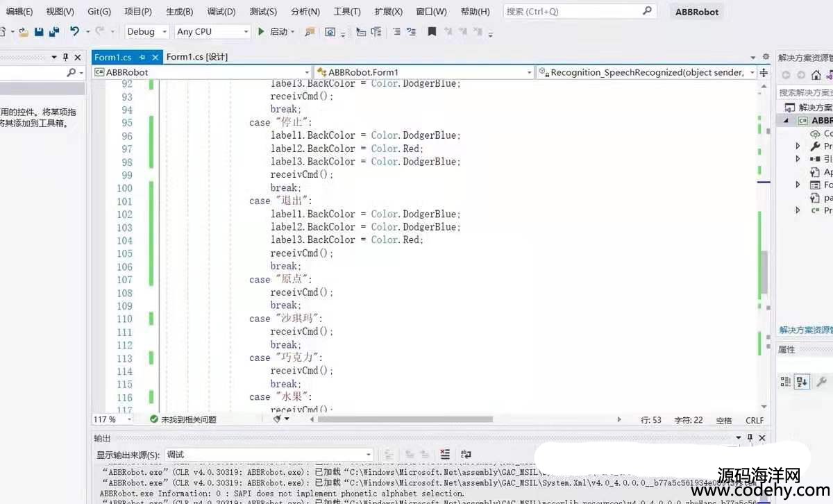The image size is (833, 504).
Task: Click the Home icon in Solution Explorer
Action: (x=816, y=75)
